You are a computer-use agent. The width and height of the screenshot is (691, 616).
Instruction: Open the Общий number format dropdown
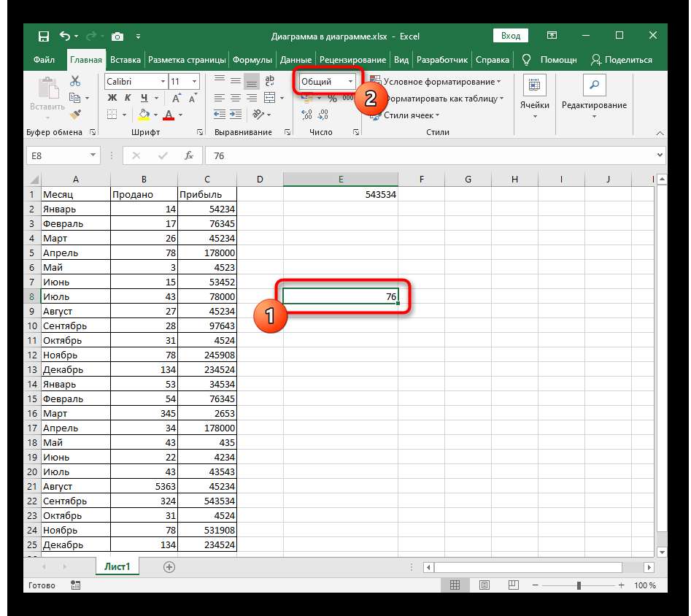350,82
